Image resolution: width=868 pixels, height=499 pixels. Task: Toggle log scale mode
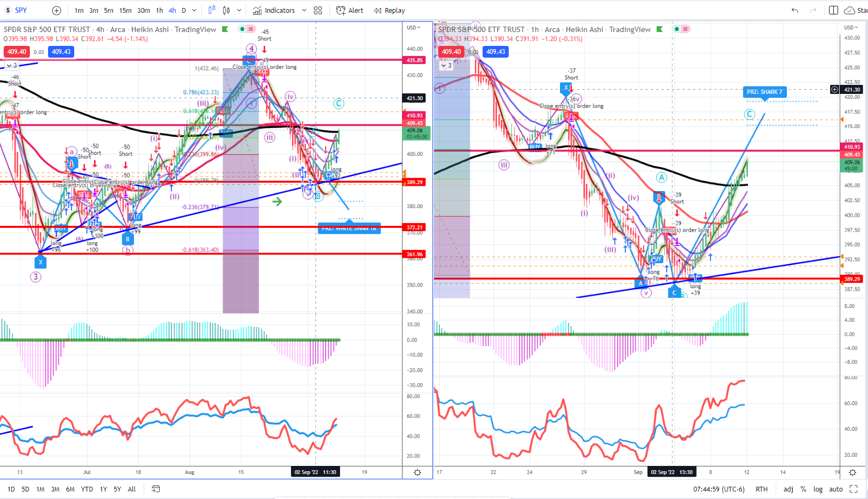(818, 489)
